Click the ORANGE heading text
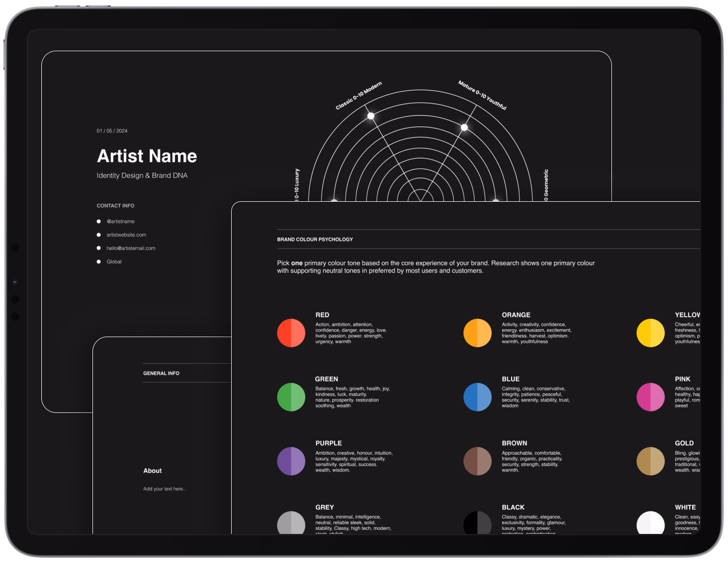 point(516,315)
